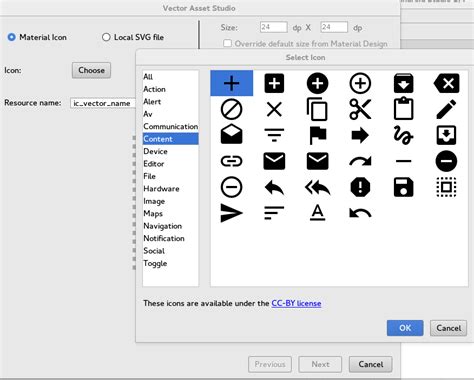Switch to the Navigation category
Viewport: 474px width, 380px height.
(163, 226)
